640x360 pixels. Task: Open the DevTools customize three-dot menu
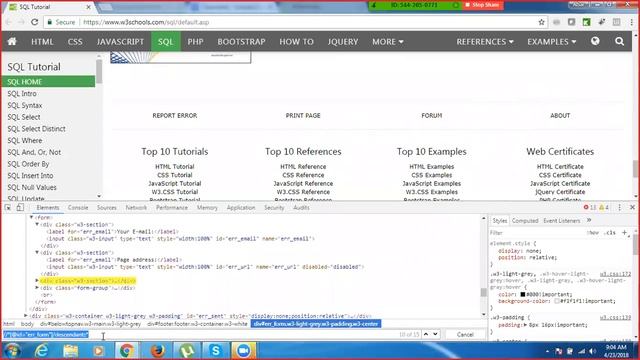coord(619,207)
